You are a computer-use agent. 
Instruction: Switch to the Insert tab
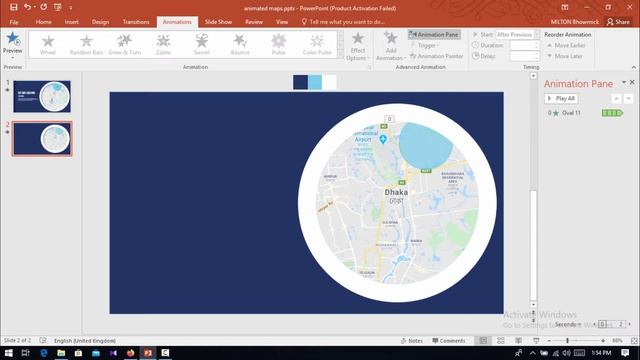pos(71,22)
